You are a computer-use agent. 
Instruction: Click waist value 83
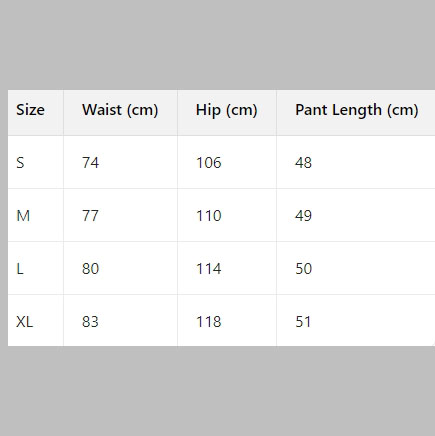tap(90, 322)
